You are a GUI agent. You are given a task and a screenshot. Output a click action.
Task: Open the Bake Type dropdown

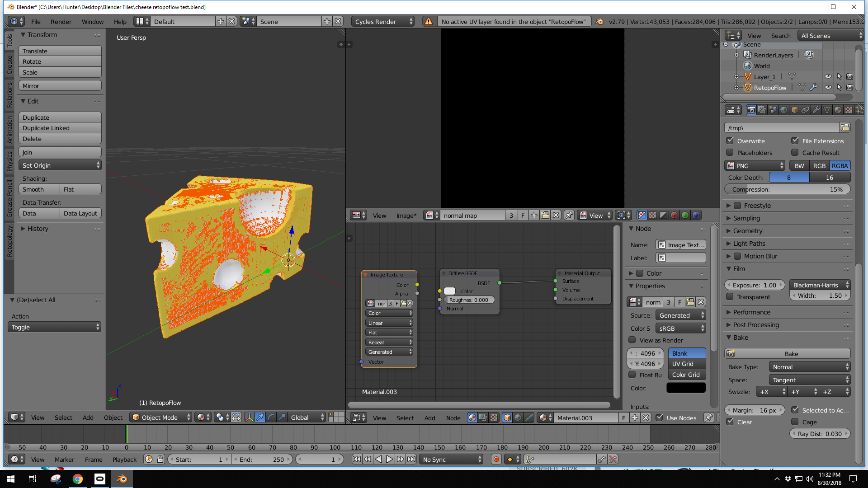(x=809, y=366)
